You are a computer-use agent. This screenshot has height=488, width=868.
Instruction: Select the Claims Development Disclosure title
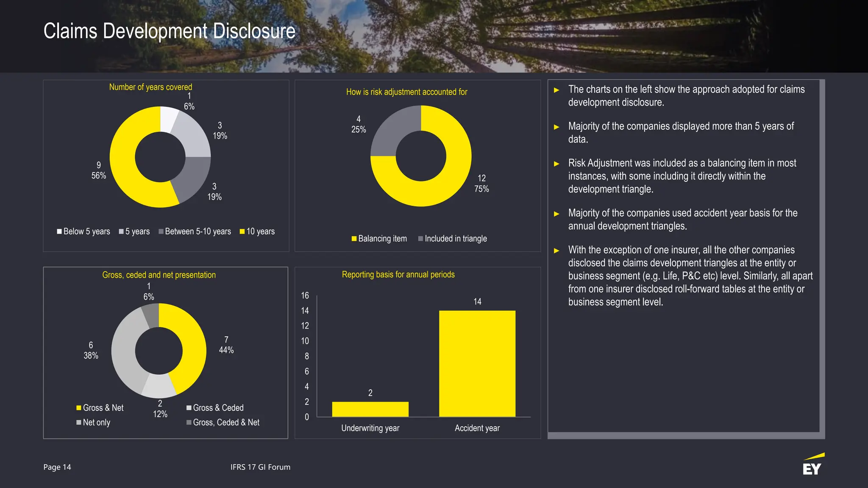(169, 31)
